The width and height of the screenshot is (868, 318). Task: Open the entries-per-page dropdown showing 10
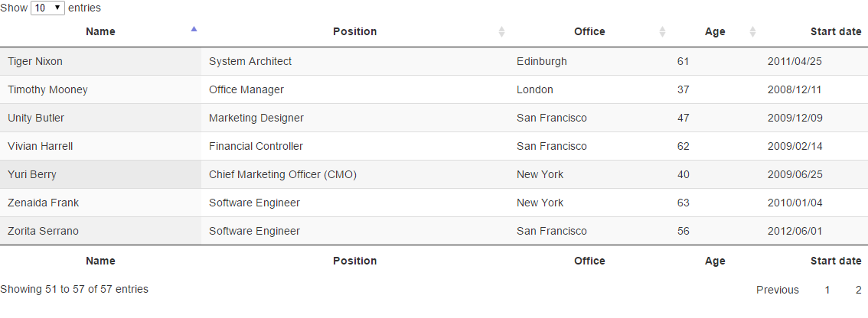47,8
